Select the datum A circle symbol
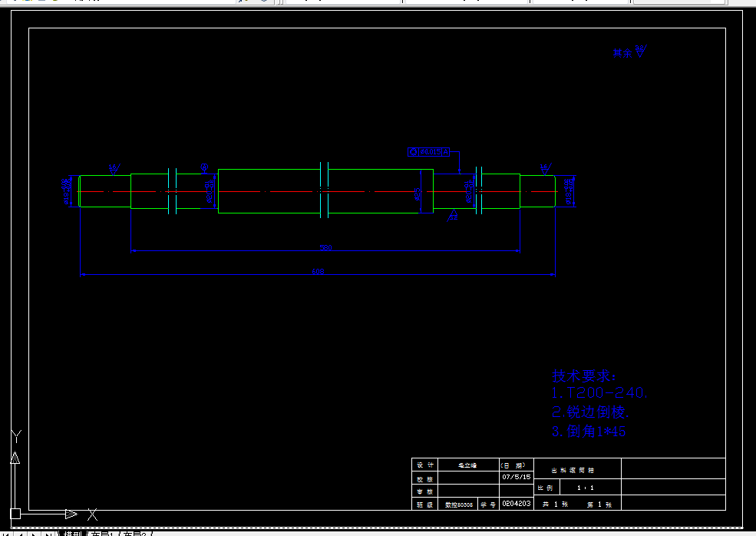 tap(204, 167)
